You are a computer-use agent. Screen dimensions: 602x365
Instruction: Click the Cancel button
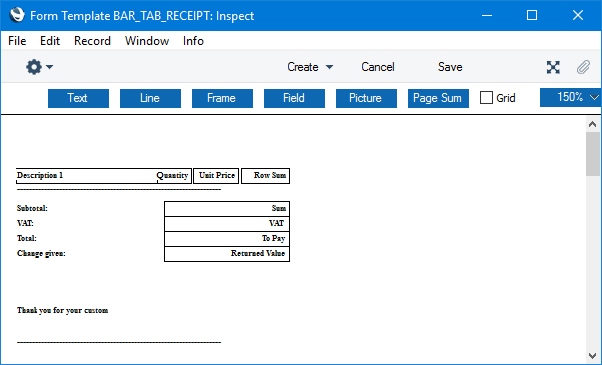click(378, 67)
